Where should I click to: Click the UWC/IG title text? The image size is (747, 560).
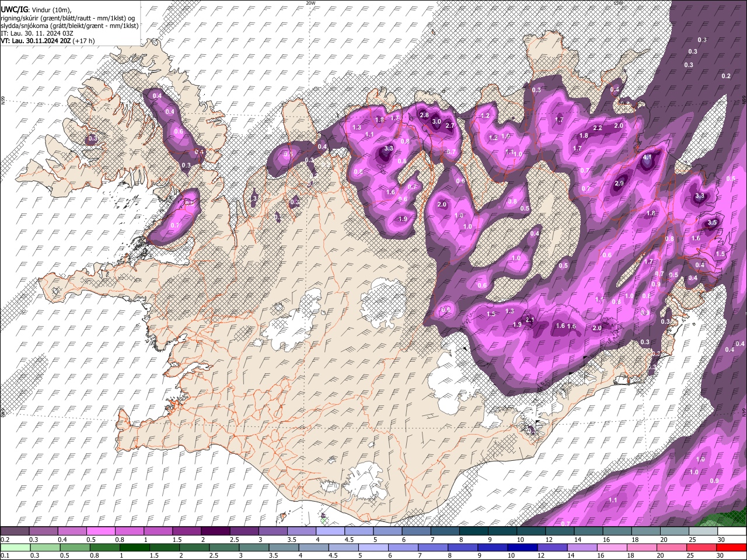point(14,9)
